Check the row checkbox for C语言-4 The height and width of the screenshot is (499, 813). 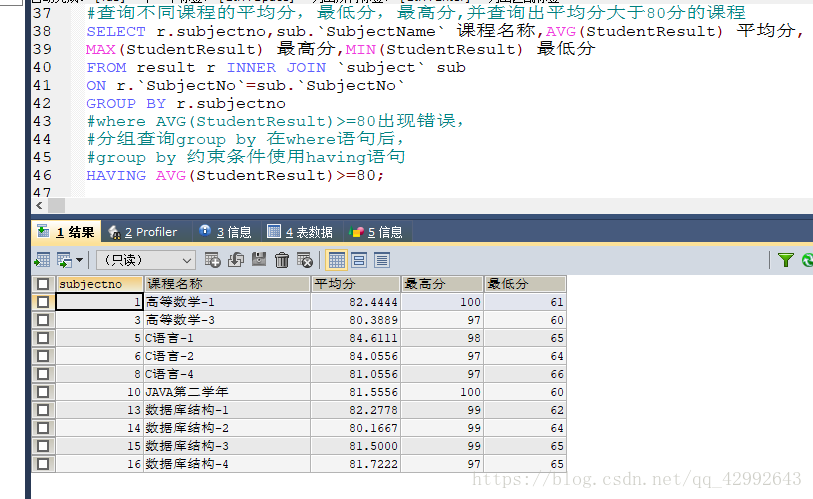tap(43, 374)
